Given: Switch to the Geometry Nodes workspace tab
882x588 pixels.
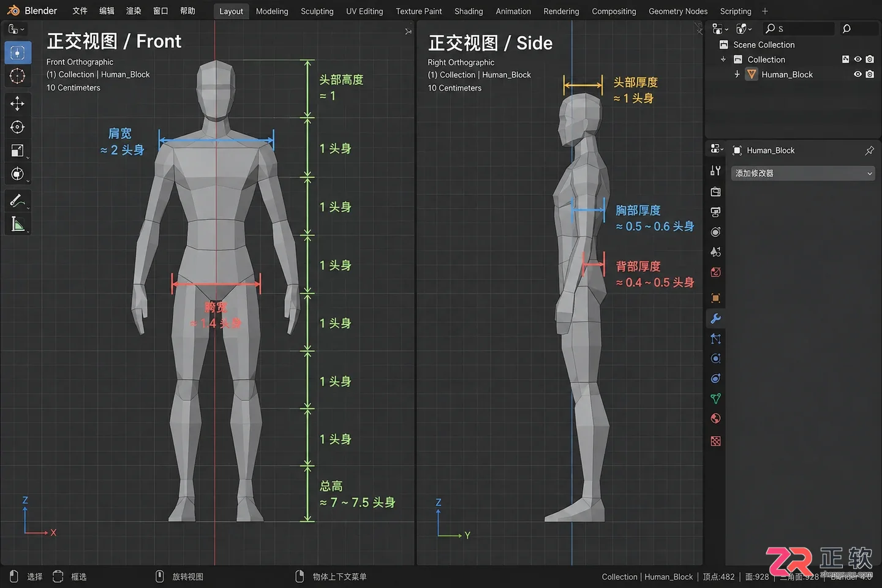Looking at the screenshot, I should (x=678, y=11).
